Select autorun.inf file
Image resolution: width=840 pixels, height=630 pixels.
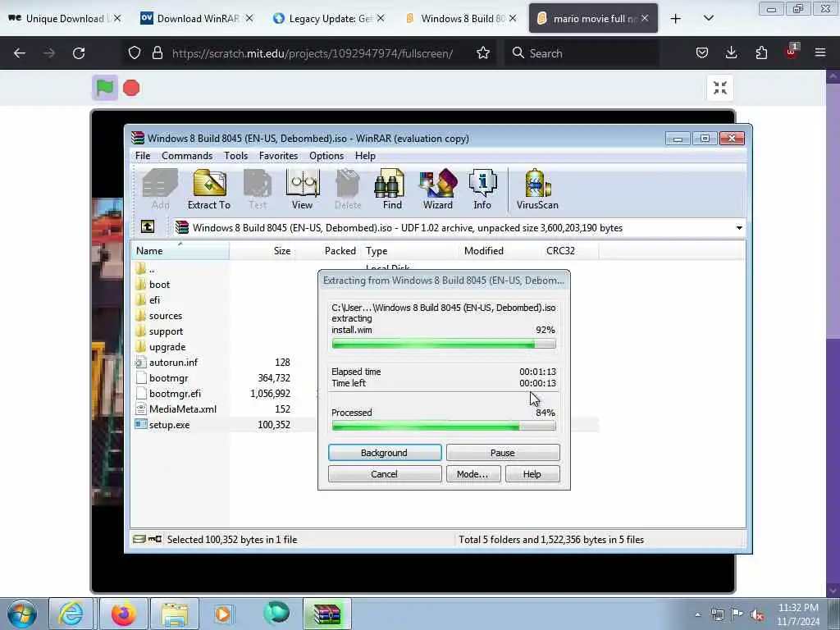tap(173, 362)
